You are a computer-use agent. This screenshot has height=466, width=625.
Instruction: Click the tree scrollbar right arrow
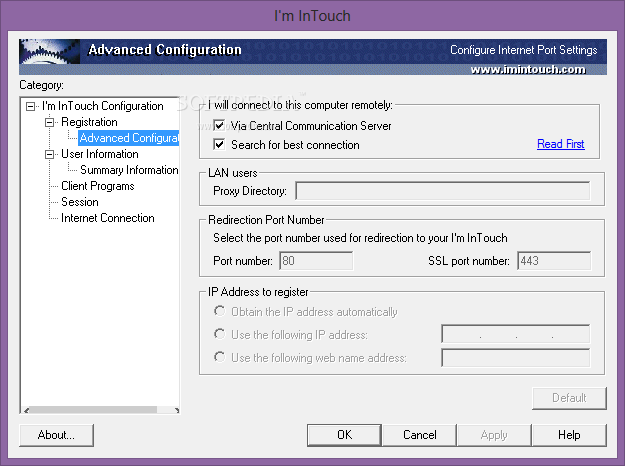[176, 410]
